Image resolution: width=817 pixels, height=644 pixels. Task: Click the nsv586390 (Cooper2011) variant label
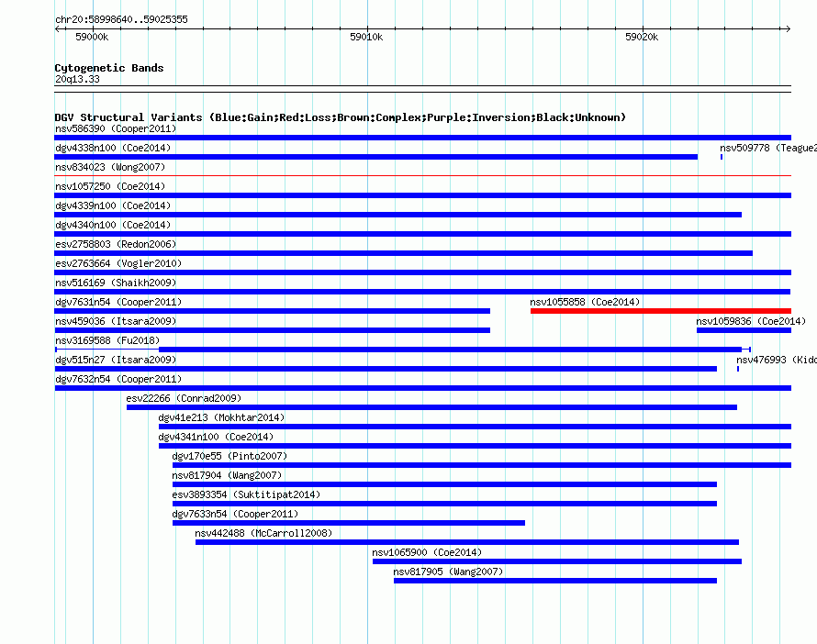(x=116, y=128)
